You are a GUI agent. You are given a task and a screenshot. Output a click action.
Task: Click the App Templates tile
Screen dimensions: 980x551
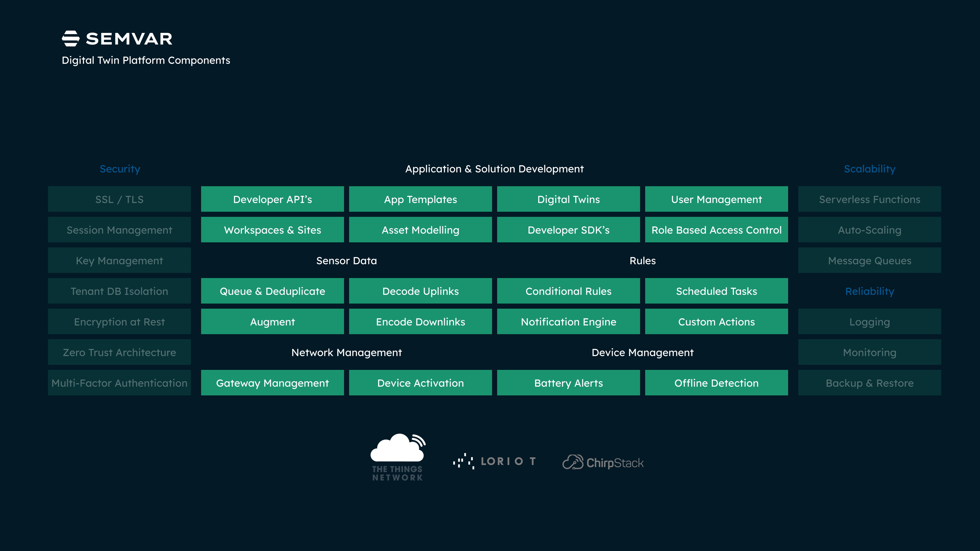420,199
